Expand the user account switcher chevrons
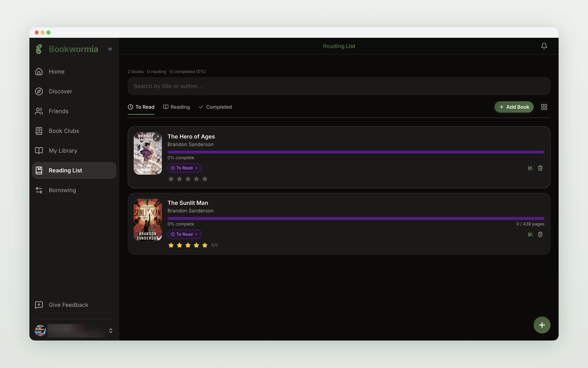 click(x=111, y=330)
